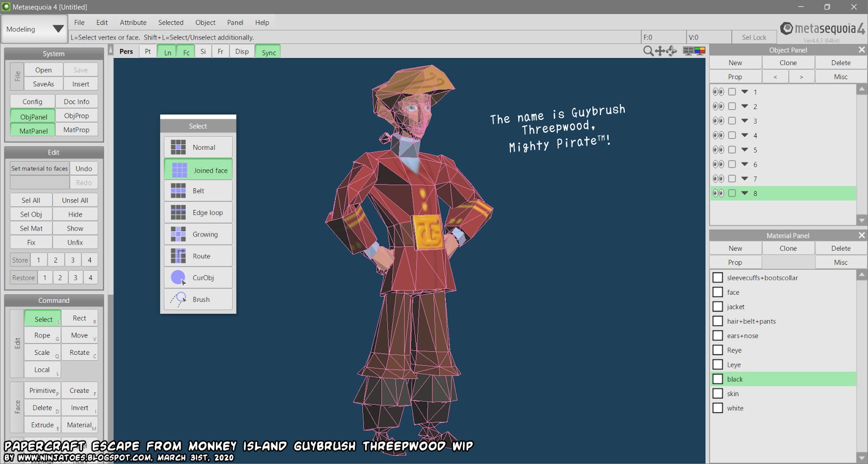Screen dimensions: 868x464
Task: Click the Undo button
Action: (x=84, y=169)
